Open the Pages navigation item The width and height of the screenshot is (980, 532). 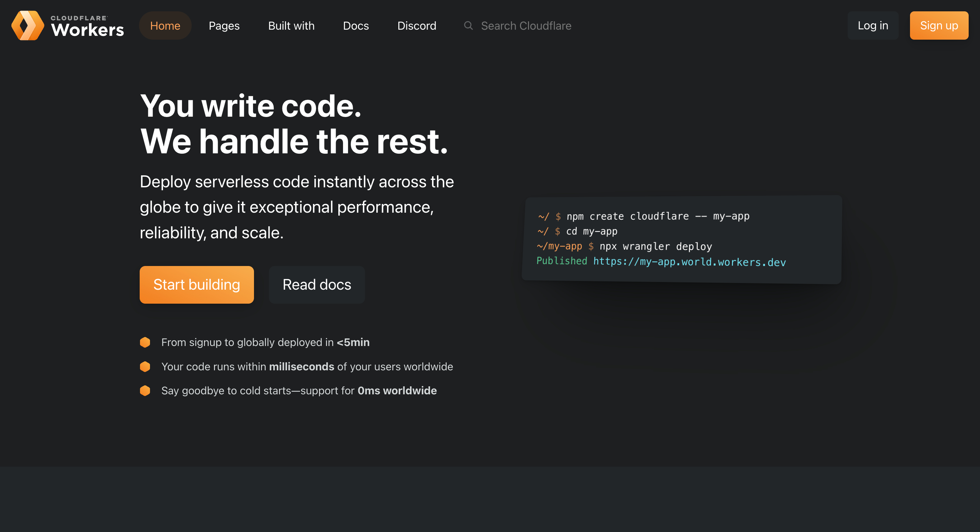[x=224, y=25]
